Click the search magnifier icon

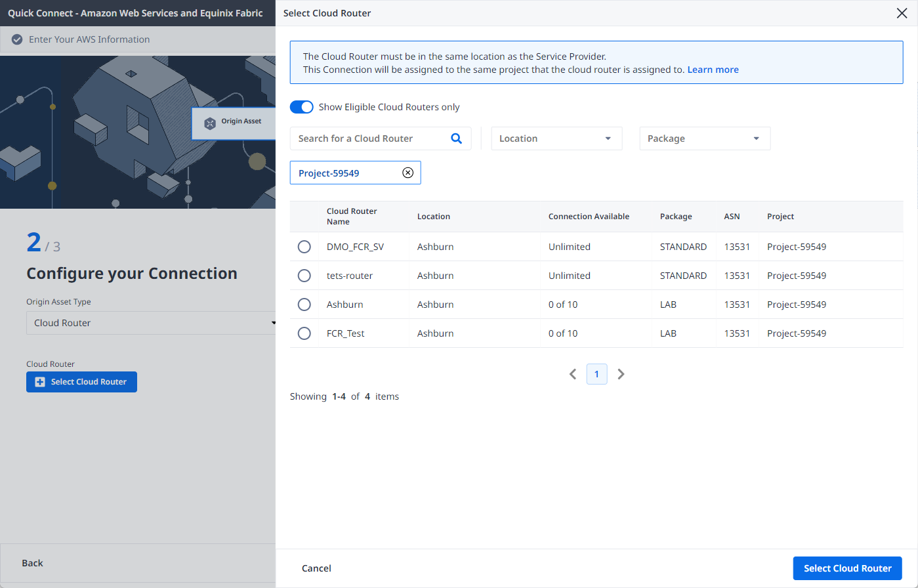point(457,138)
